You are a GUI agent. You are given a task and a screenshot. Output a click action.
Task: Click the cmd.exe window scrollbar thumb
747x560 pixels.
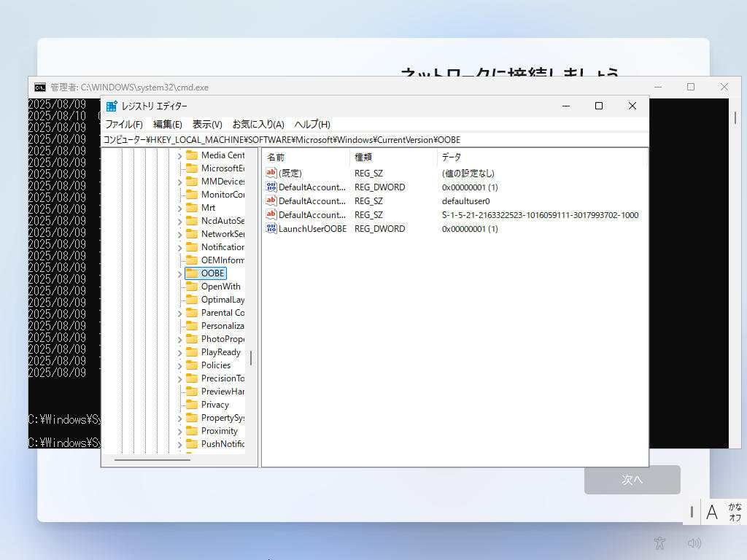pos(735,117)
